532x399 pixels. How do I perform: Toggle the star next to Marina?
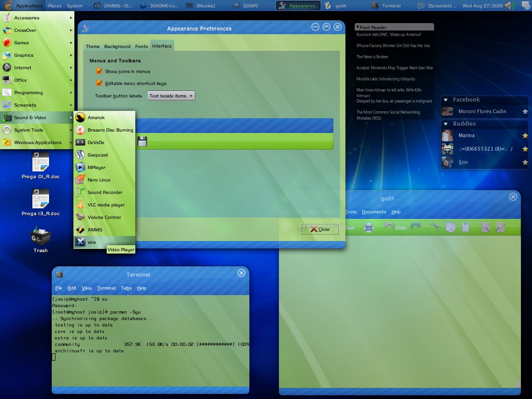pyautogui.click(x=525, y=135)
